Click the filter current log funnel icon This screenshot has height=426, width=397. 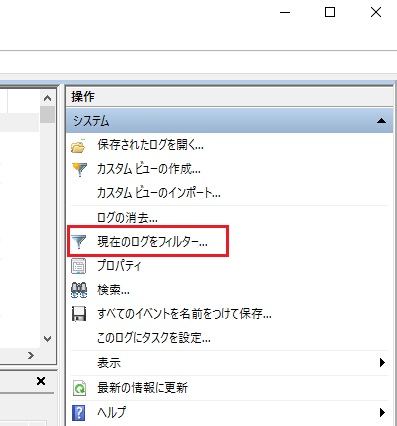click(79, 241)
